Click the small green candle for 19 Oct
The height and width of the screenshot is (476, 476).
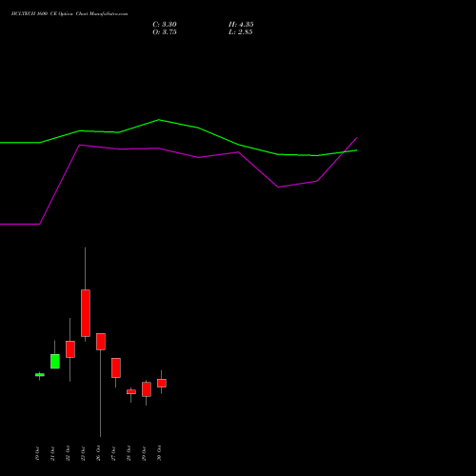tap(40, 375)
